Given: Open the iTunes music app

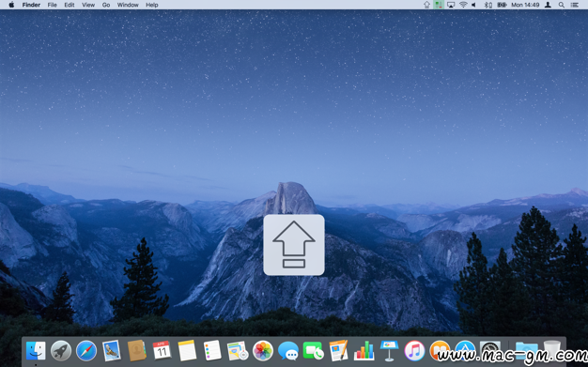Looking at the screenshot, I should [x=414, y=351].
